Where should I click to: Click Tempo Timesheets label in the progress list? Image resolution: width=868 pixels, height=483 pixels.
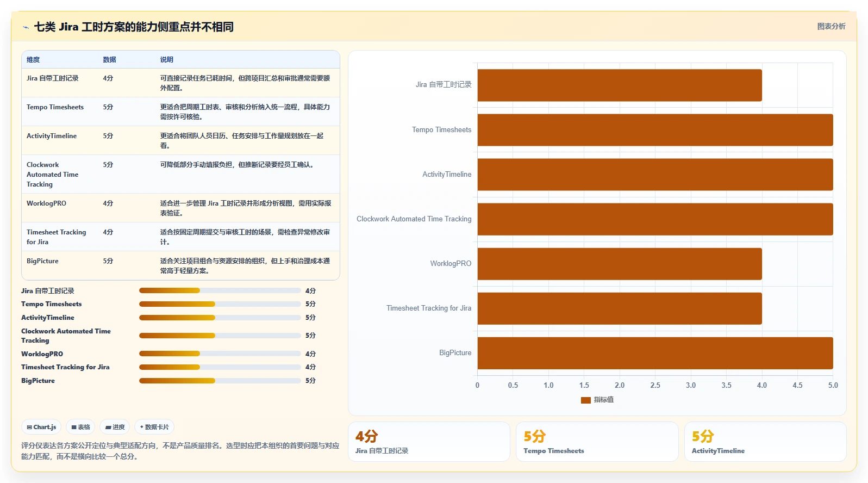click(52, 304)
